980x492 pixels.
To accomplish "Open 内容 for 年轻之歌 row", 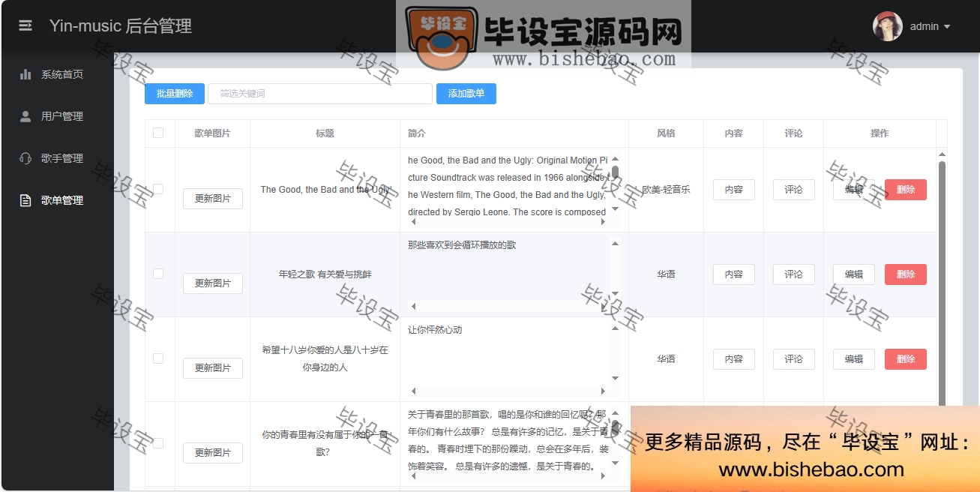I will pos(734,274).
